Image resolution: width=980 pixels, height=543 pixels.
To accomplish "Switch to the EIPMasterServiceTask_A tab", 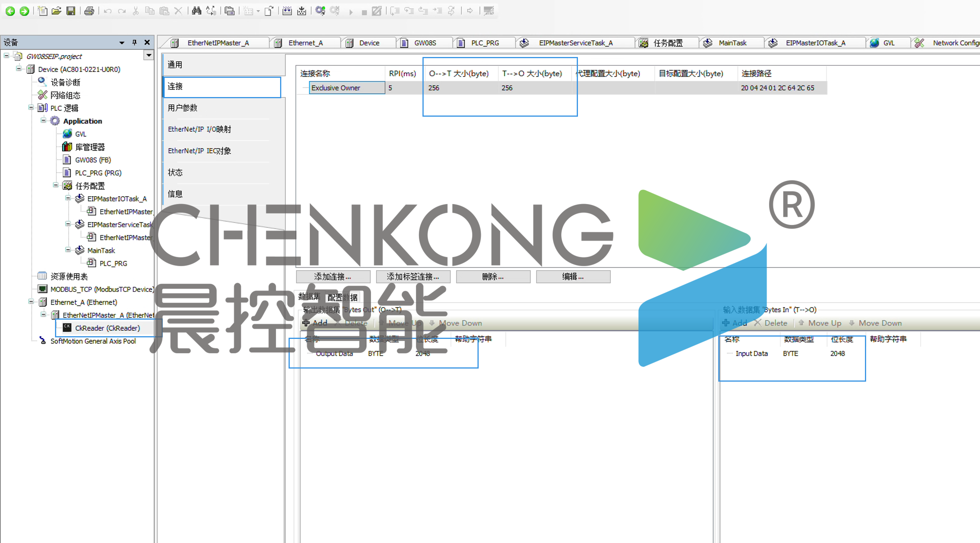I will (x=575, y=43).
